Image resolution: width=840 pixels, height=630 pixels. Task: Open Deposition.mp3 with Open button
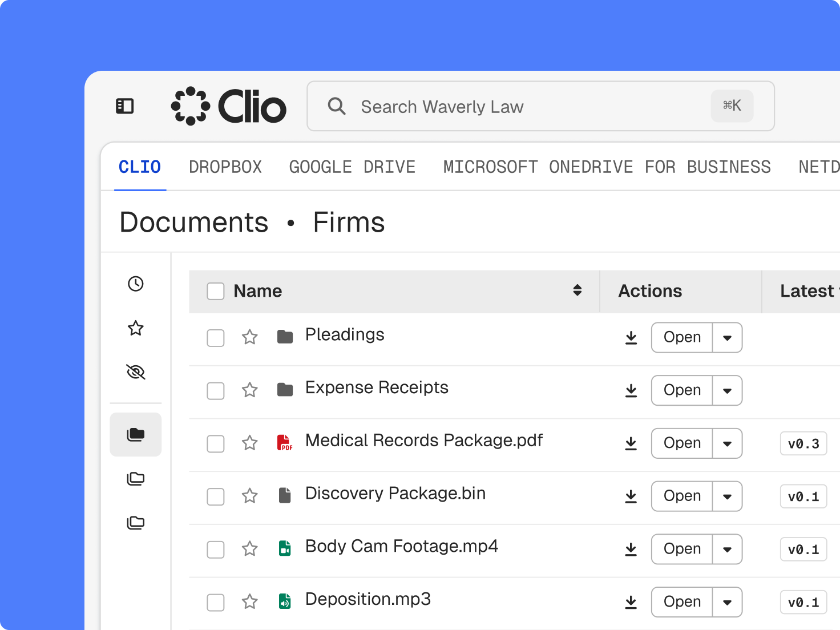[682, 602]
